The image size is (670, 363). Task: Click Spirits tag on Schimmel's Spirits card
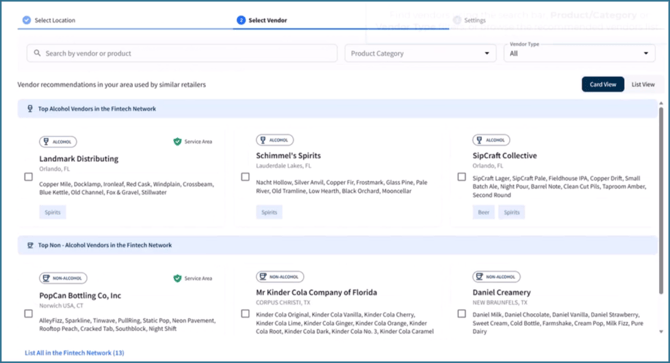pyautogui.click(x=269, y=212)
